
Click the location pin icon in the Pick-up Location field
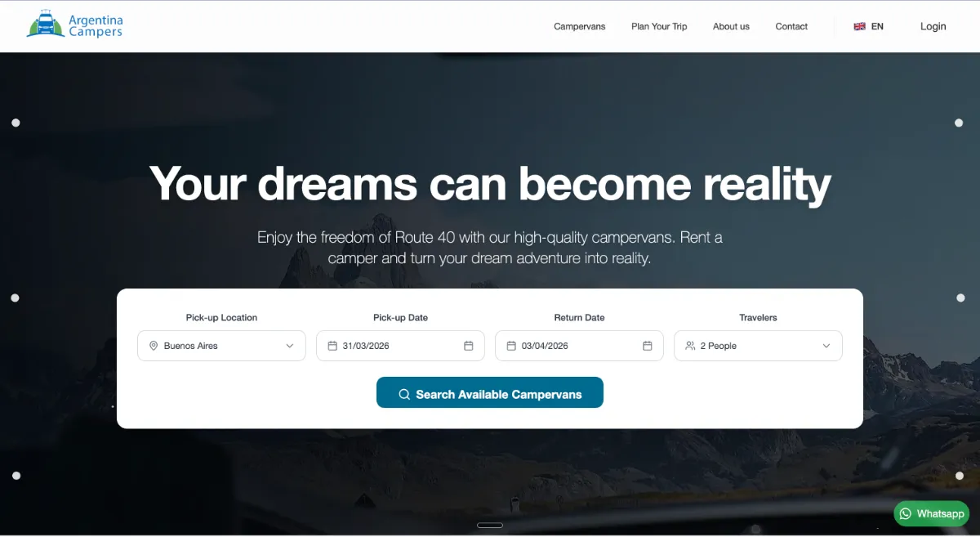154,346
